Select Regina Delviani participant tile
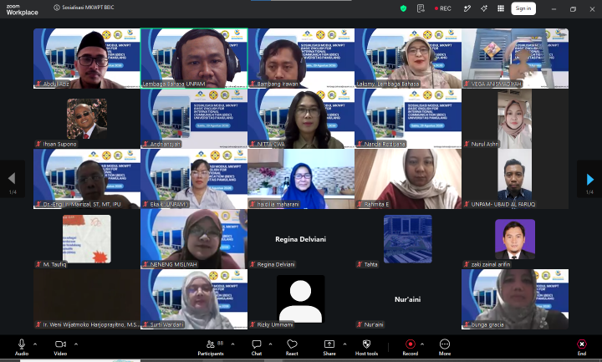The width and height of the screenshot is (602, 362). click(301, 239)
